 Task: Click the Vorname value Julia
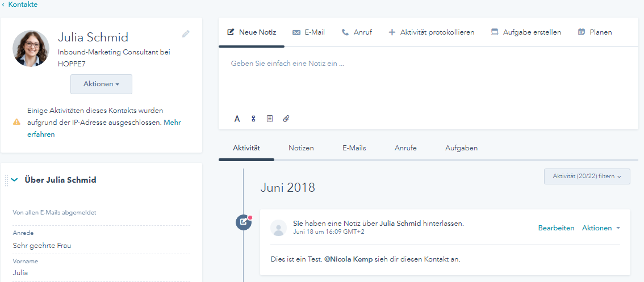point(20,272)
